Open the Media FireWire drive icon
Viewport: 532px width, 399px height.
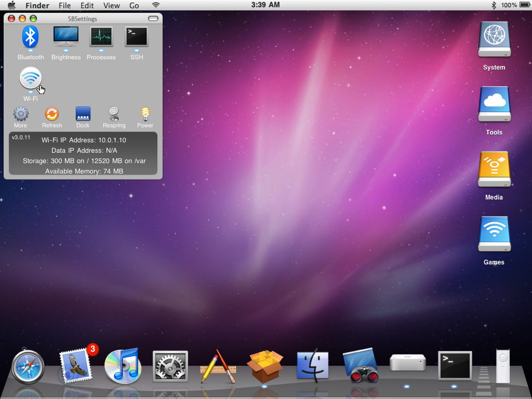click(495, 169)
